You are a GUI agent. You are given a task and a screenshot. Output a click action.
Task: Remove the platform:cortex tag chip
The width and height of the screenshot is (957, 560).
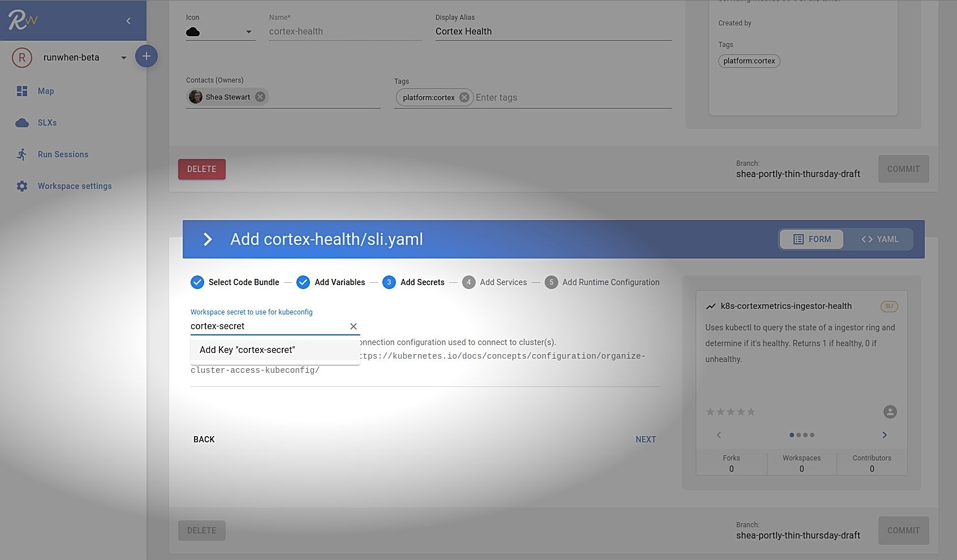[464, 97]
